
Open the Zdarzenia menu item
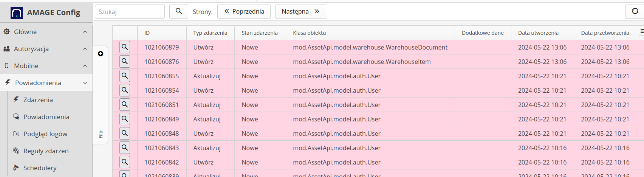tap(38, 100)
